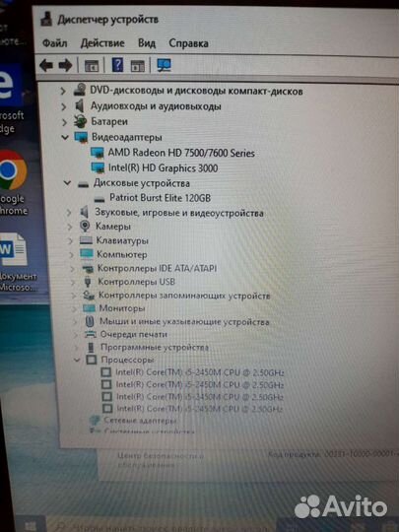Select the Сетевые адаптеры category
399x532 pixels.
click(140, 421)
